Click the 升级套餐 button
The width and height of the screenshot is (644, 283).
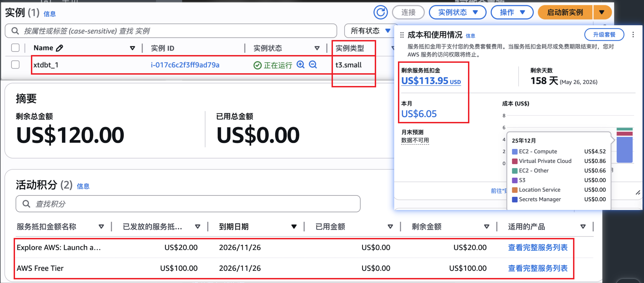click(x=604, y=35)
